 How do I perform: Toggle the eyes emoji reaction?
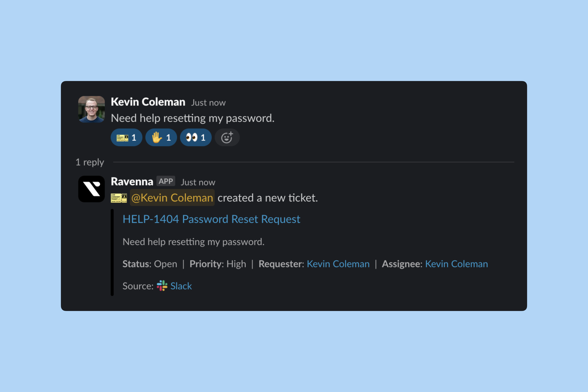[195, 137]
